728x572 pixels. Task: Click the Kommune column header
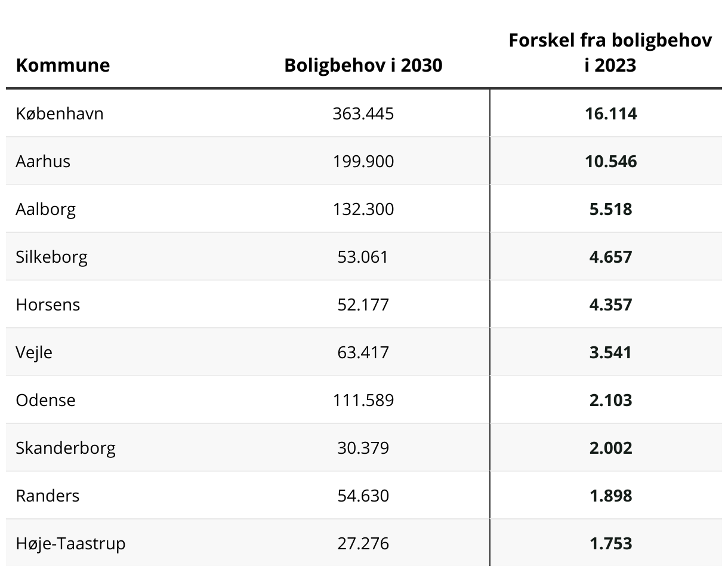click(63, 65)
